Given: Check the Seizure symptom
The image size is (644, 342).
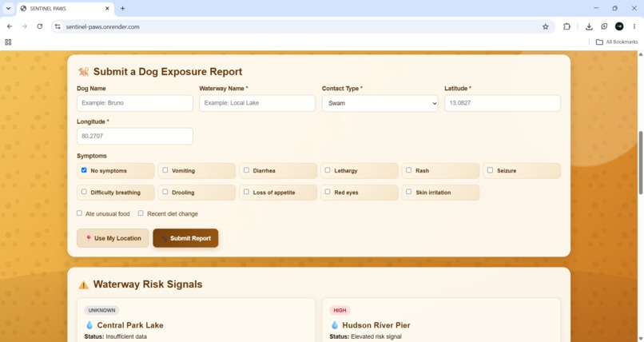Looking at the screenshot, I should (x=490, y=170).
